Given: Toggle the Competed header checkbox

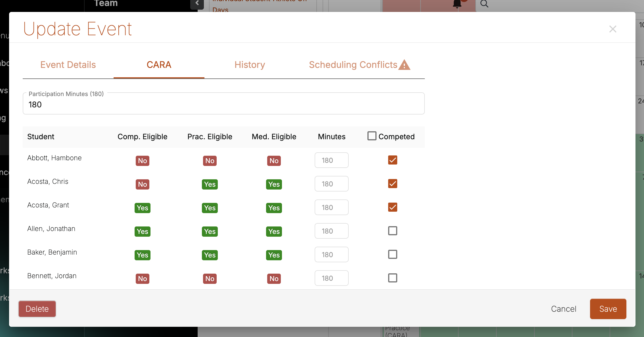Looking at the screenshot, I should click(372, 136).
